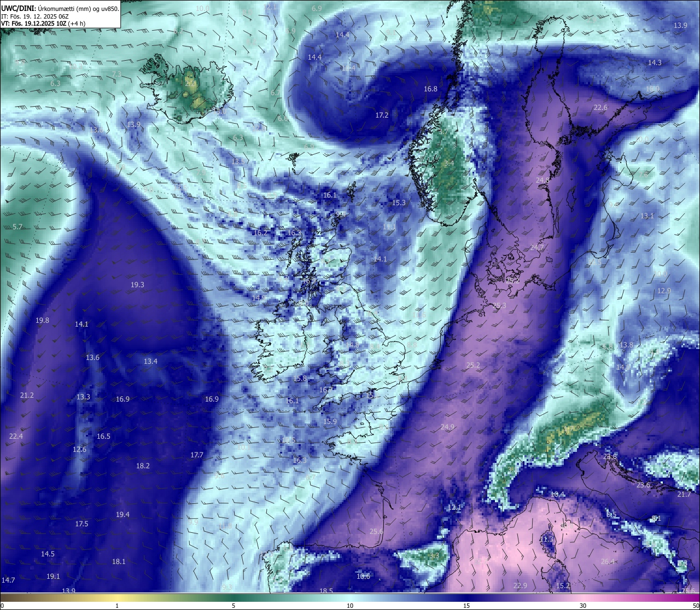Click the 24.8 value on the map
This screenshot has width=700, height=610.
click(542, 180)
